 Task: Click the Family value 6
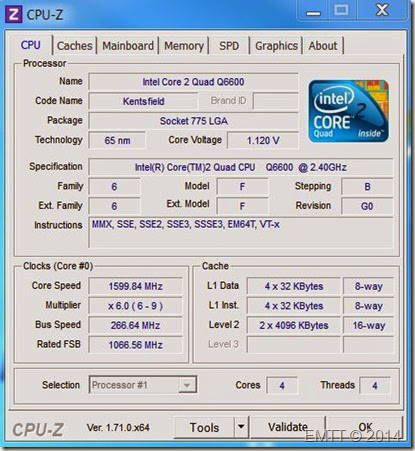pyautogui.click(x=114, y=187)
